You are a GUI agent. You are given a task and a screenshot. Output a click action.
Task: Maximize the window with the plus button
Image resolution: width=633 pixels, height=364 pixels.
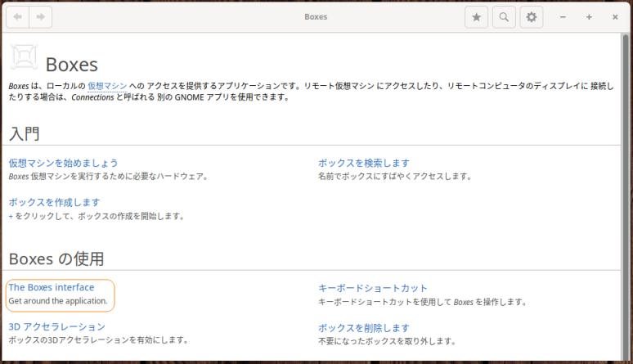(589, 17)
